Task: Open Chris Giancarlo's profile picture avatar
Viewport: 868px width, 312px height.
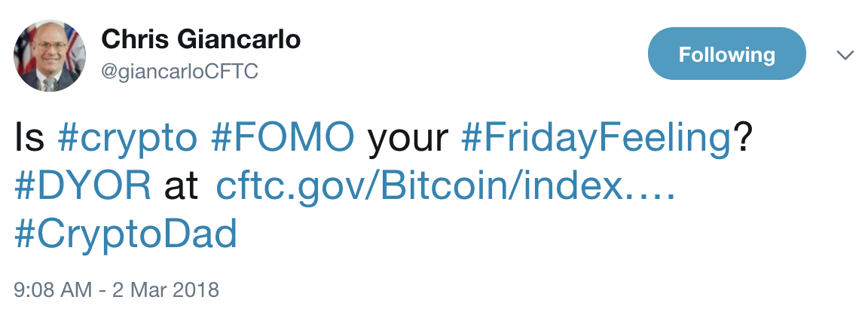Action: click(49, 56)
